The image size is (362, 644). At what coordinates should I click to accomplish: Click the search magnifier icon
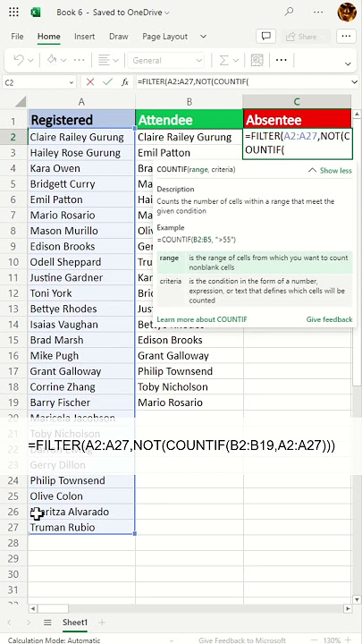289,12
